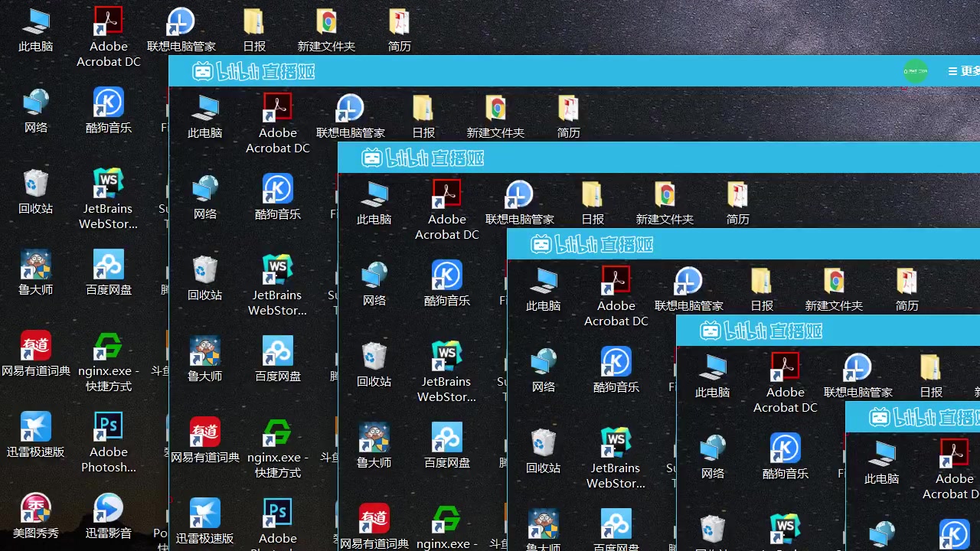Select 回收站 on the outermost desktop
980x551 pixels.
click(36, 193)
